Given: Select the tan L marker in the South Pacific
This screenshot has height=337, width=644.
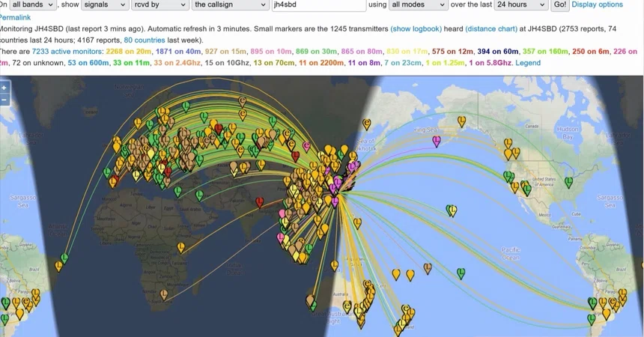Looking at the screenshot, I should (428, 268).
